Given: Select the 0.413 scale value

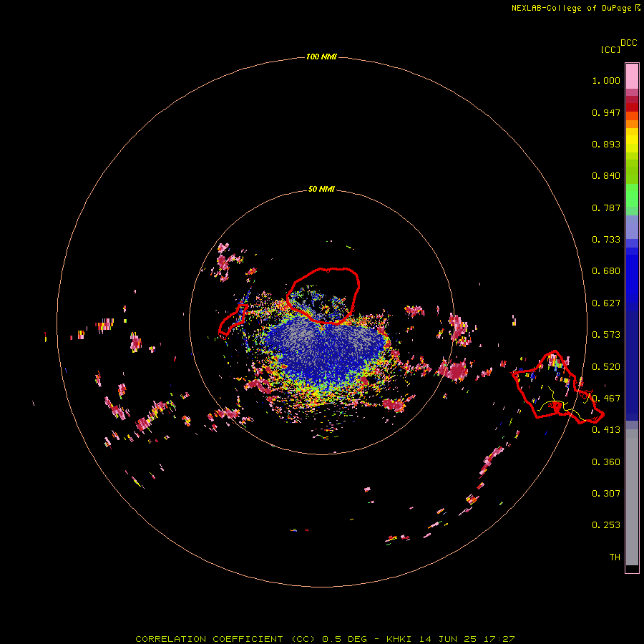Looking at the screenshot, I should point(606,430).
